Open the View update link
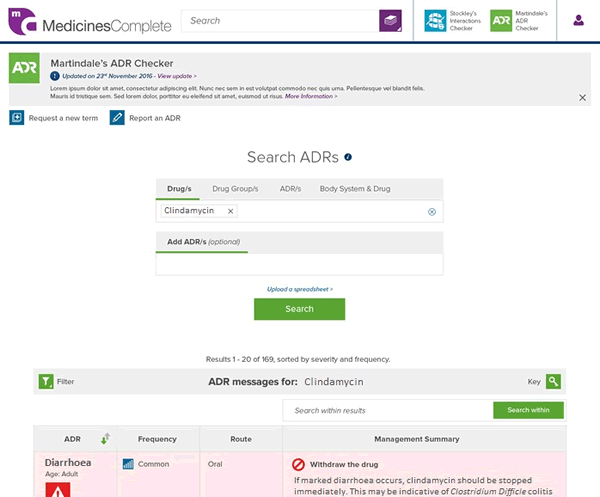 [177, 76]
